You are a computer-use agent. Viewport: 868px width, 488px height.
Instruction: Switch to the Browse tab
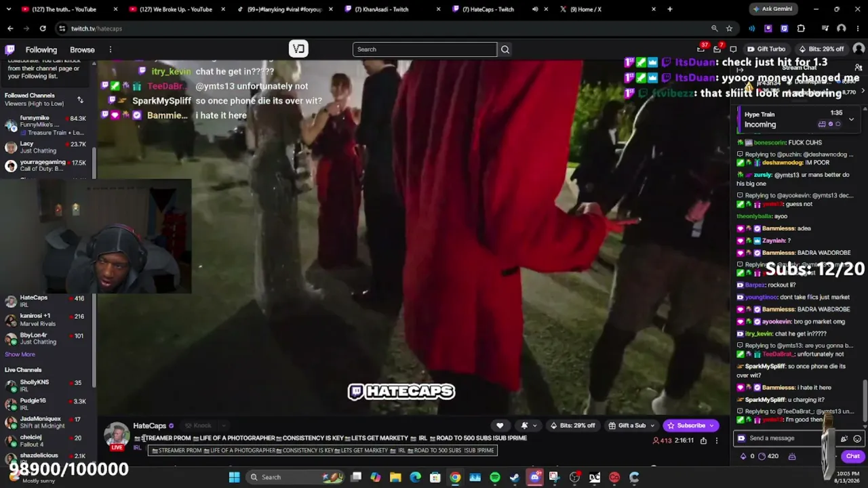(x=82, y=49)
